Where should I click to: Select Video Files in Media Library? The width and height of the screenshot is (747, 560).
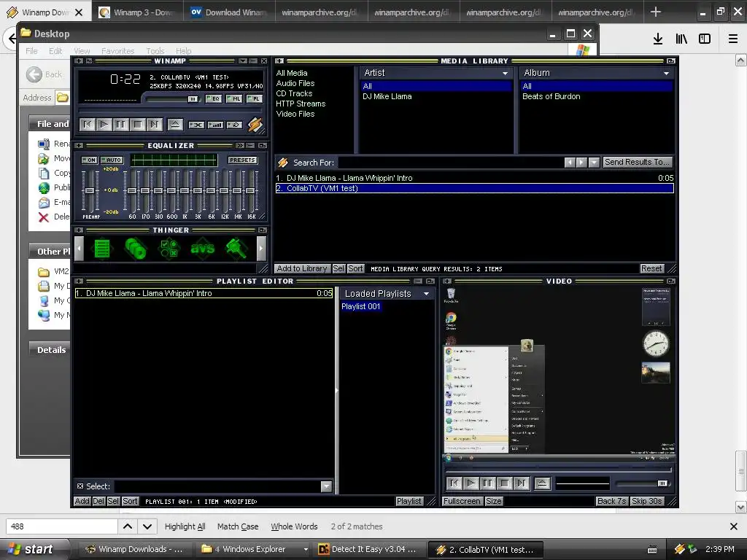[295, 114]
